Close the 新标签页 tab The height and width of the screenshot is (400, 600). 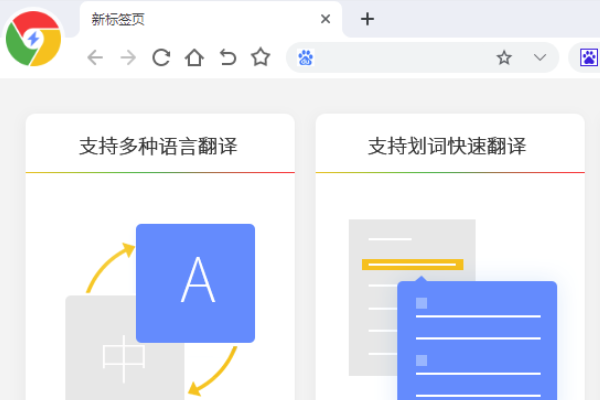(x=326, y=19)
